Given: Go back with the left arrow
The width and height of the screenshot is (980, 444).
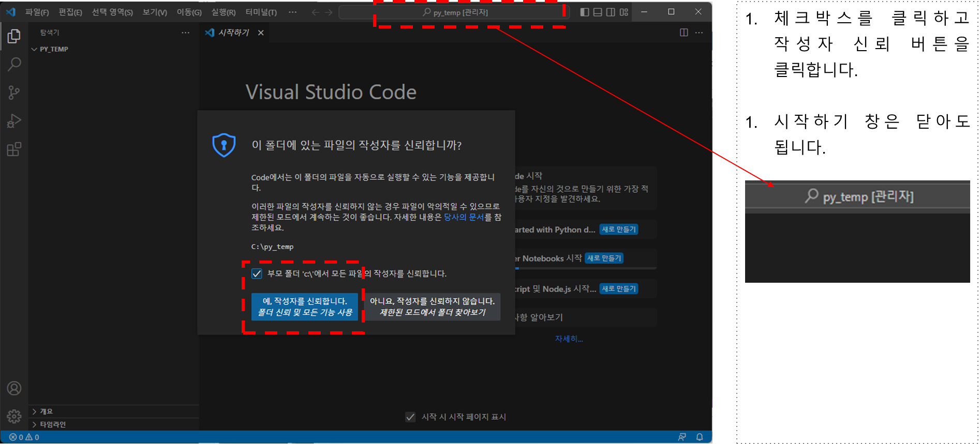Looking at the screenshot, I should (316, 12).
